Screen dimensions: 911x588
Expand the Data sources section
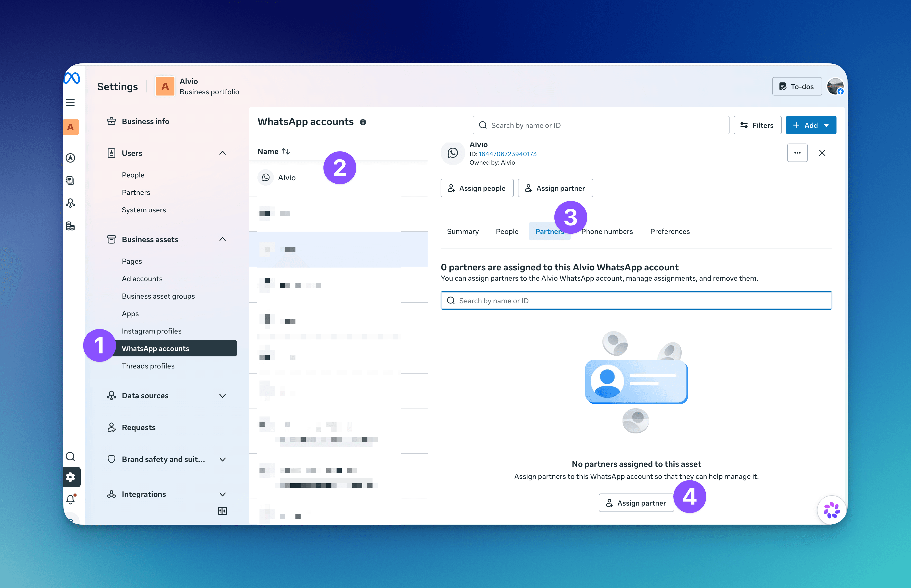click(222, 396)
